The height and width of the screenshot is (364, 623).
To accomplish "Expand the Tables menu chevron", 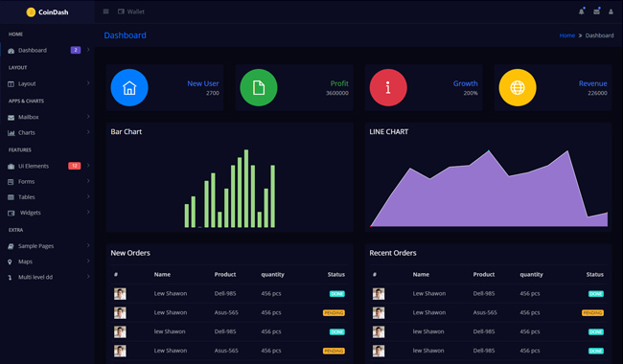I will pos(88,196).
